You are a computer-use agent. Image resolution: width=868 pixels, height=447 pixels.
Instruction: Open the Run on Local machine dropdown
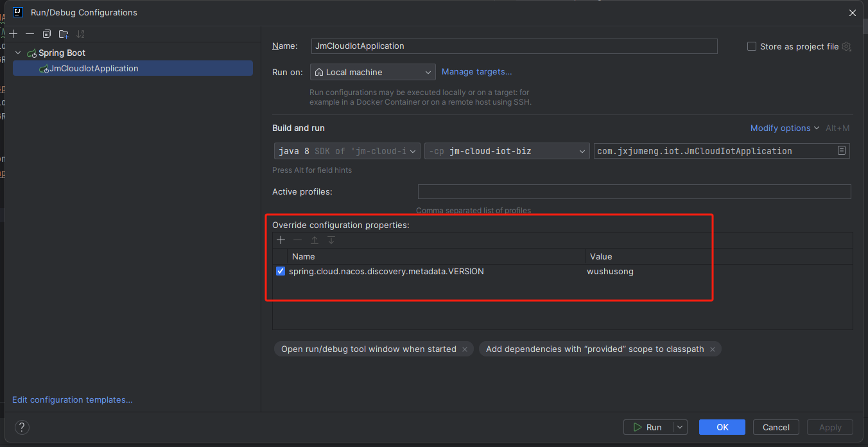click(372, 72)
